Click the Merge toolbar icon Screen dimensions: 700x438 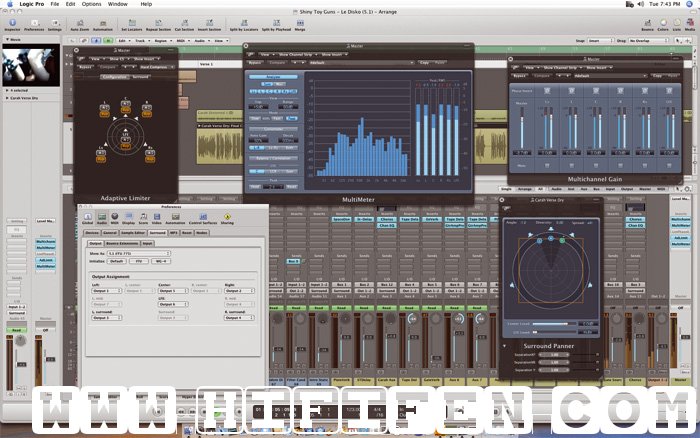300,23
